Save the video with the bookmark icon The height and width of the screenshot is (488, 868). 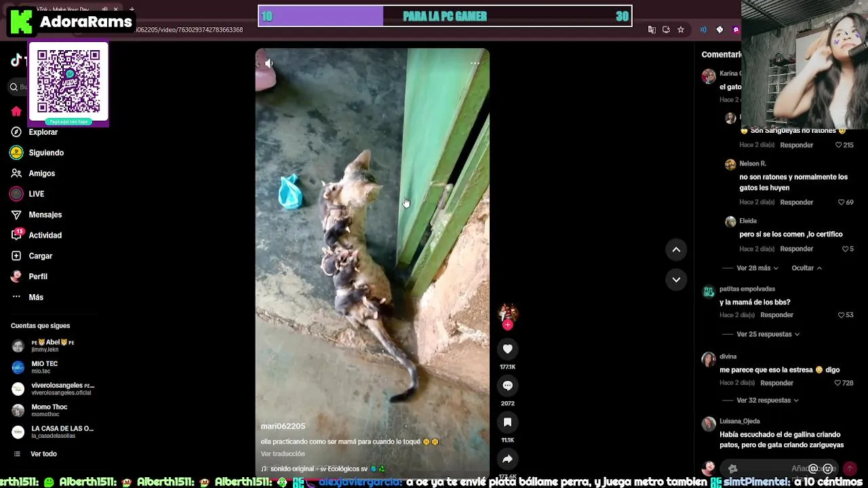(x=507, y=422)
